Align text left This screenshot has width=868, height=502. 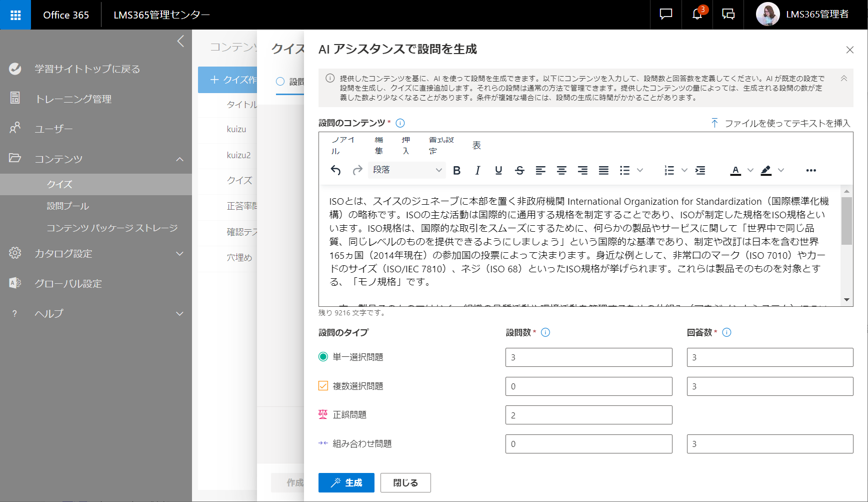[540, 170]
